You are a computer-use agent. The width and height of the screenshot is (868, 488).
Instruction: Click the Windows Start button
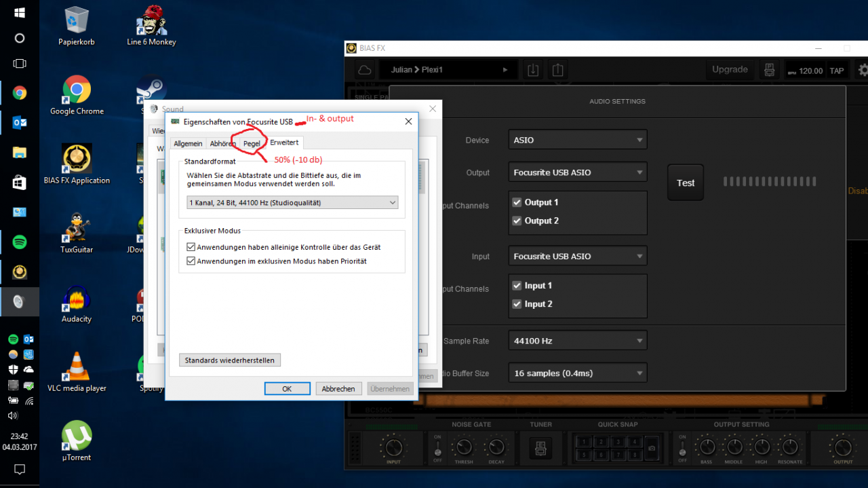click(x=20, y=12)
